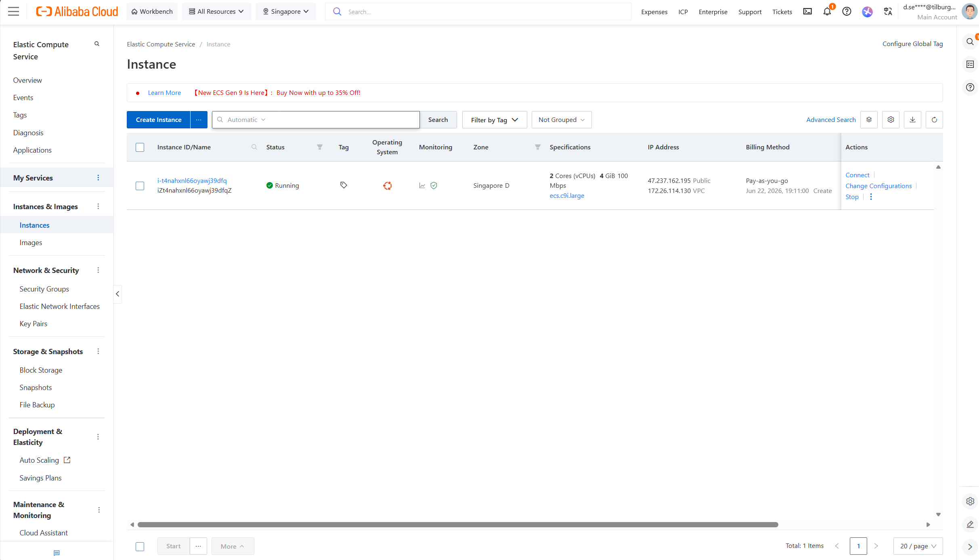Open the hamburger navigation menu
This screenshot has width=979, height=560.
point(13,11)
